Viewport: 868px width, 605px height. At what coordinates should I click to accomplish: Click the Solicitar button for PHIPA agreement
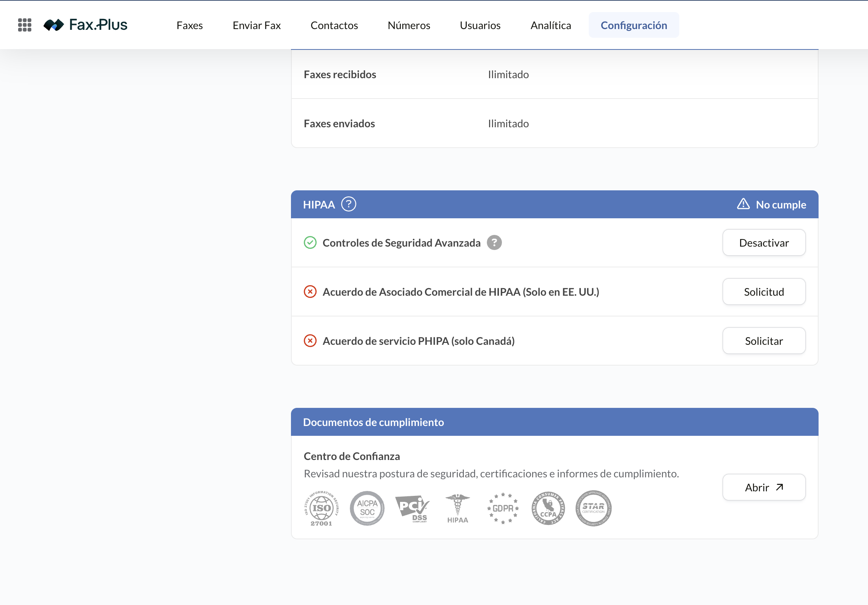coord(764,341)
